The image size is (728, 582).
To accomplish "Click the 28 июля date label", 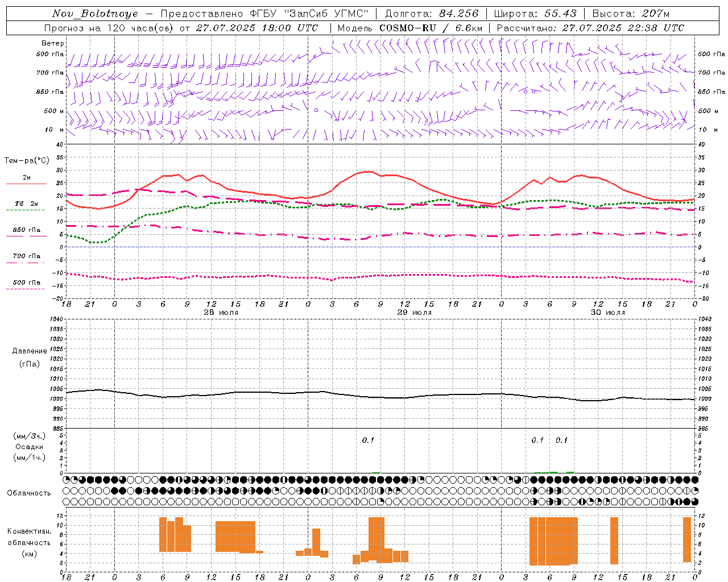I will [221, 313].
